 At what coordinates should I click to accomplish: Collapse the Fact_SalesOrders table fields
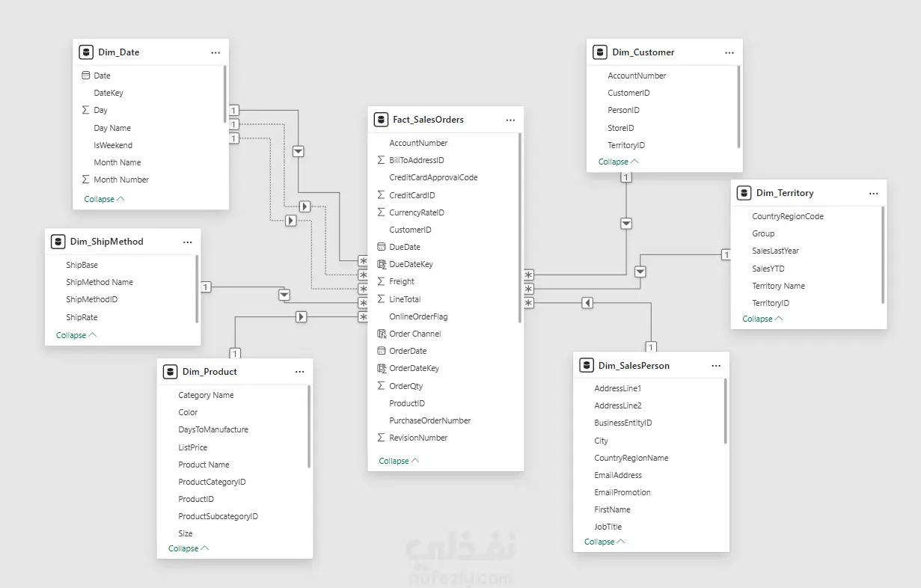pos(399,461)
